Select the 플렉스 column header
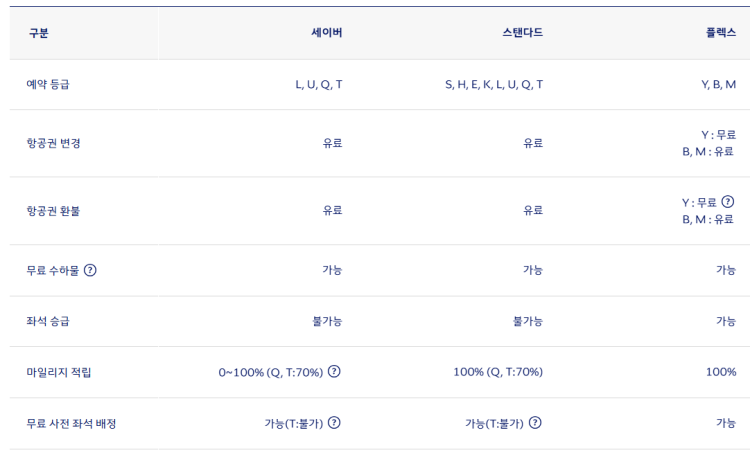This screenshot has height=455, width=750. (x=721, y=33)
